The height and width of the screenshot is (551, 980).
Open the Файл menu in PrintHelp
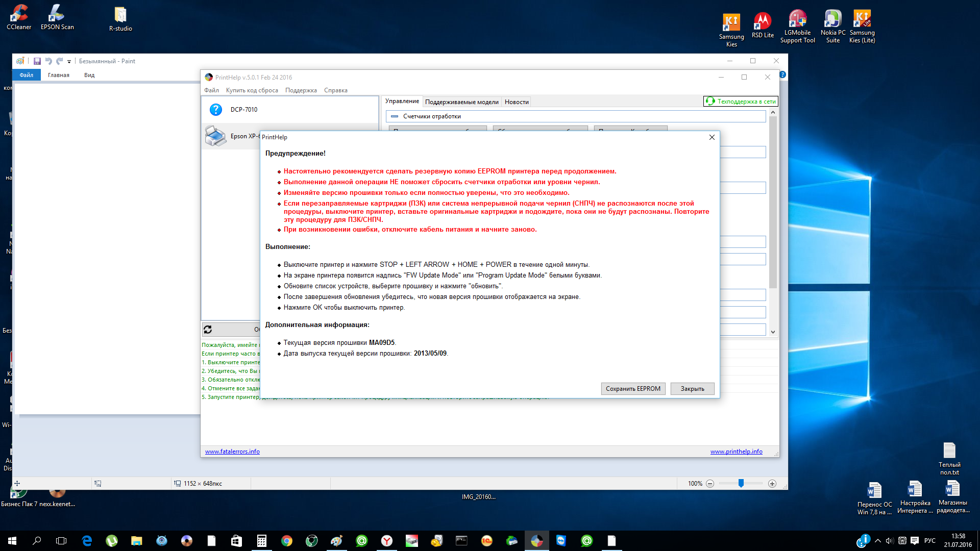[x=211, y=90]
